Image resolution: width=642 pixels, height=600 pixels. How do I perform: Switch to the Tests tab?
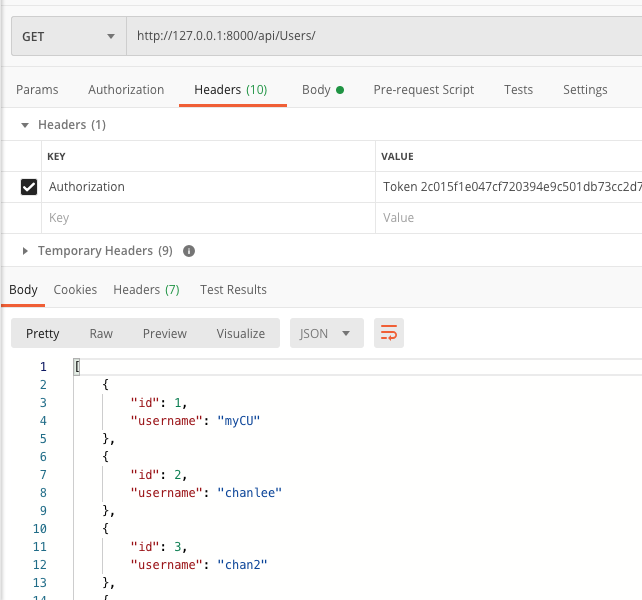[x=518, y=90]
